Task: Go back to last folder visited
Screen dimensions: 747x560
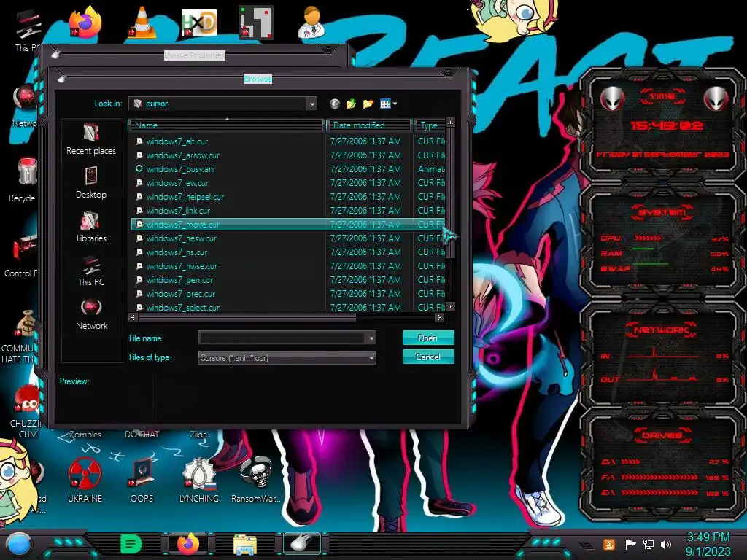Action: click(334, 104)
